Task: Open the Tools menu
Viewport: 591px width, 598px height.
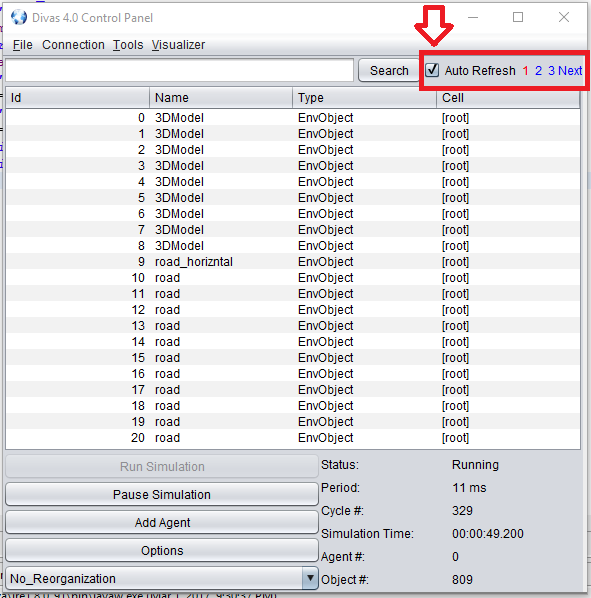Action: point(128,45)
